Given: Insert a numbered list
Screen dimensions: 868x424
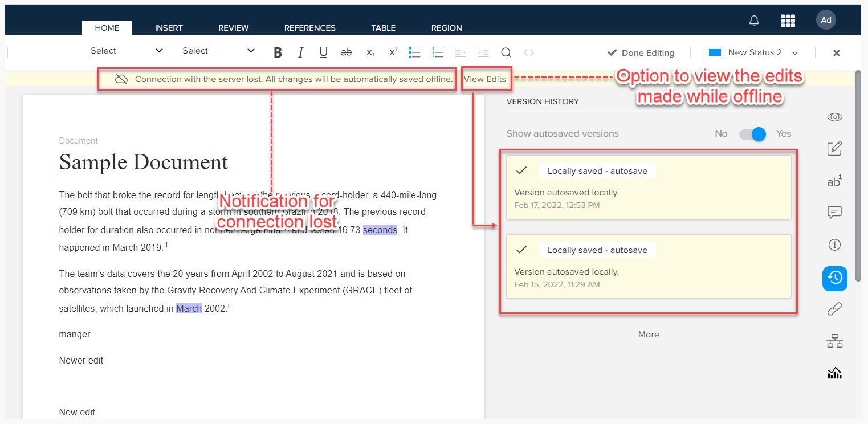Looking at the screenshot, I should (438, 52).
